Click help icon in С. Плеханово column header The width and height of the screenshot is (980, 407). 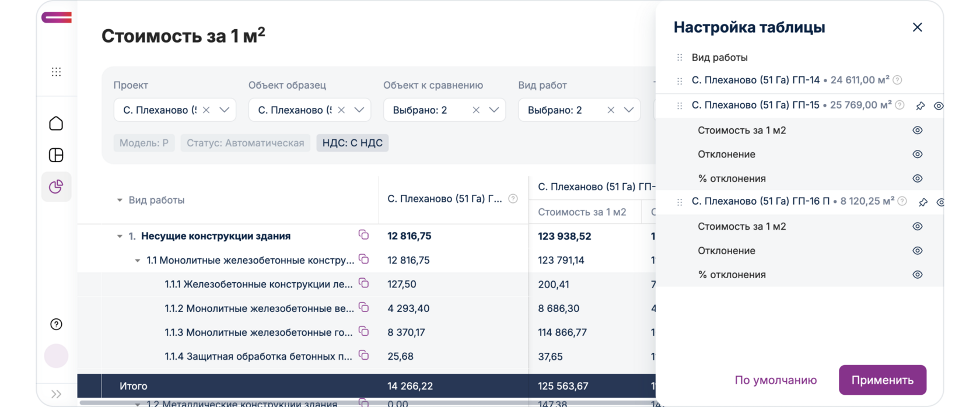click(513, 199)
